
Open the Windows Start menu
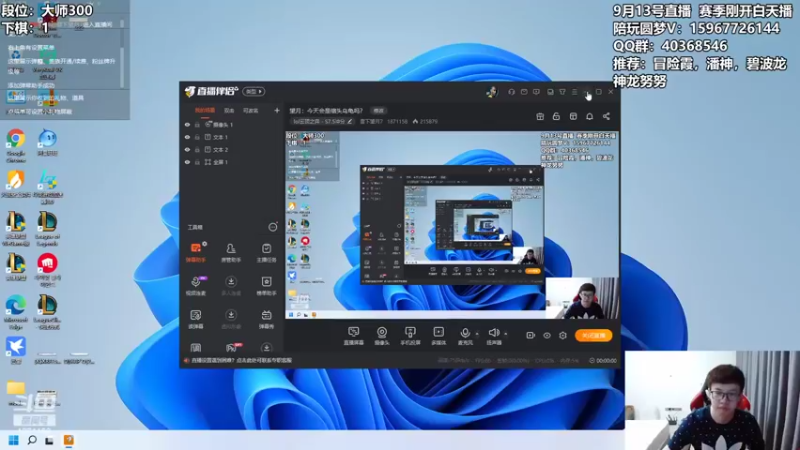[x=14, y=440]
